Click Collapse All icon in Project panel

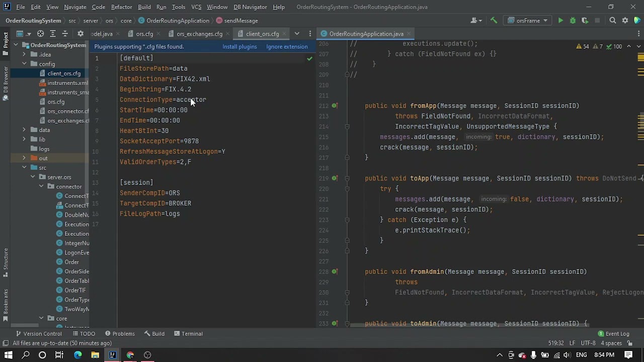[x=65, y=34]
